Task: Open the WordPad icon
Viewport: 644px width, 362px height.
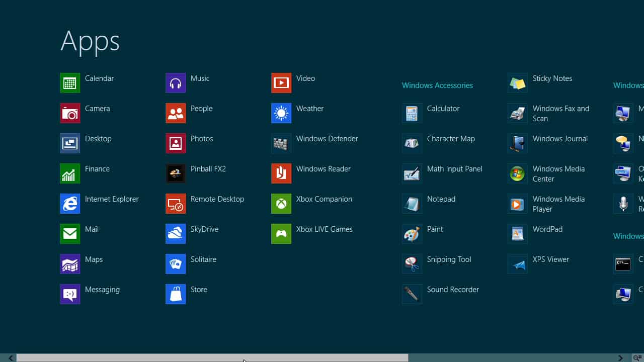Action: pyautogui.click(x=518, y=234)
